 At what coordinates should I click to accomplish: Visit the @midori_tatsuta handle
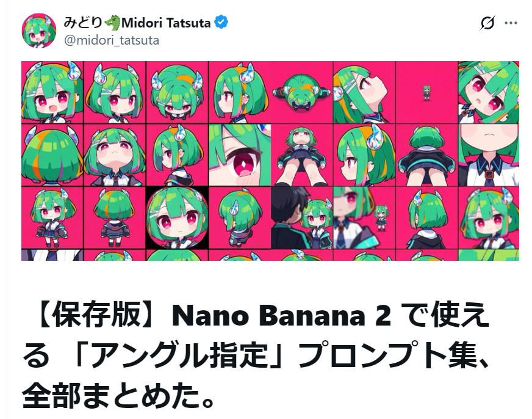point(111,40)
